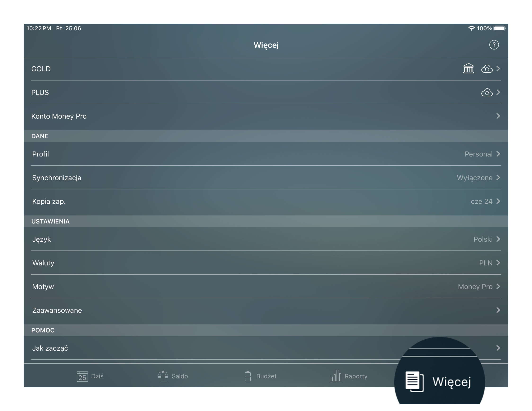Select Waluty currency PLN setting

[x=266, y=263]
